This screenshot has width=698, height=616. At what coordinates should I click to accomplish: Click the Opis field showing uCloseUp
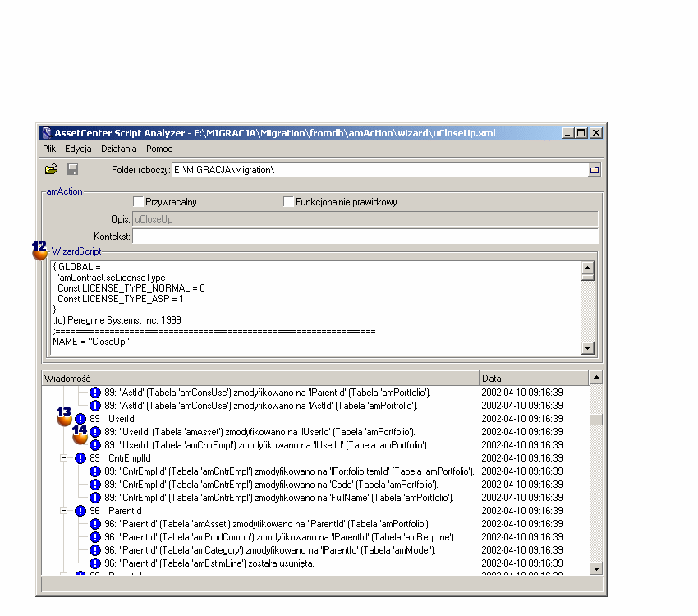365,219
